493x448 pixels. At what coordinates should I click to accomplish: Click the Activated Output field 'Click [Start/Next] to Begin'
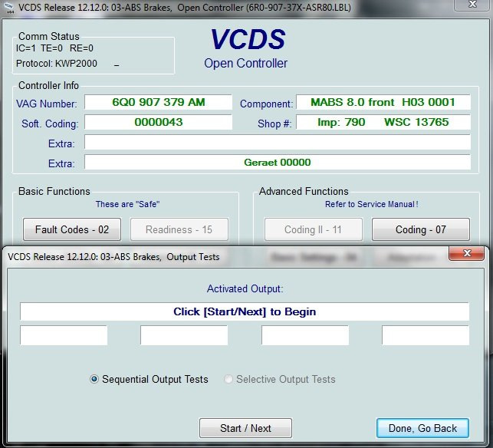[245, 311]
